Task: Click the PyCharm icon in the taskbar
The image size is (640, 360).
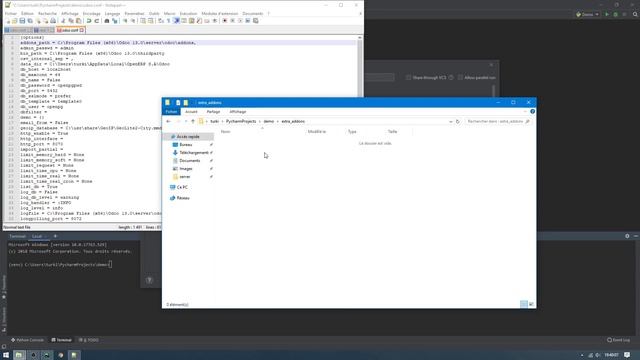Action: tap(47, 355)
